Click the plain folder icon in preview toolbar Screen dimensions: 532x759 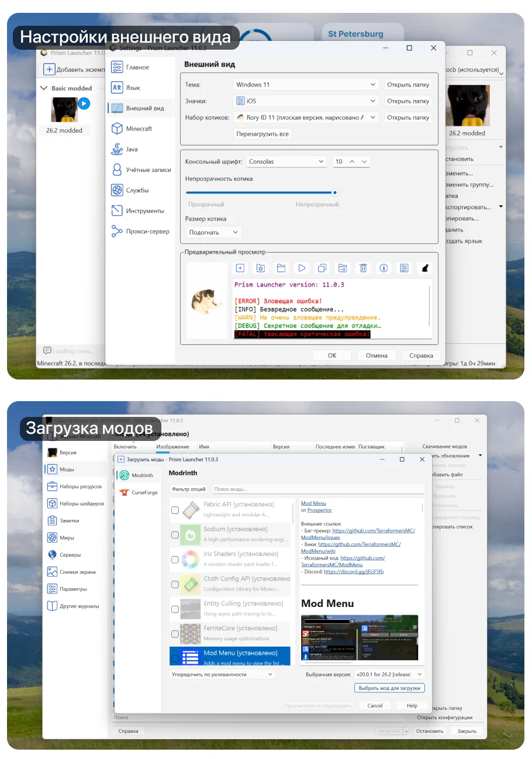pyautogui.click(x=281, y=268)
